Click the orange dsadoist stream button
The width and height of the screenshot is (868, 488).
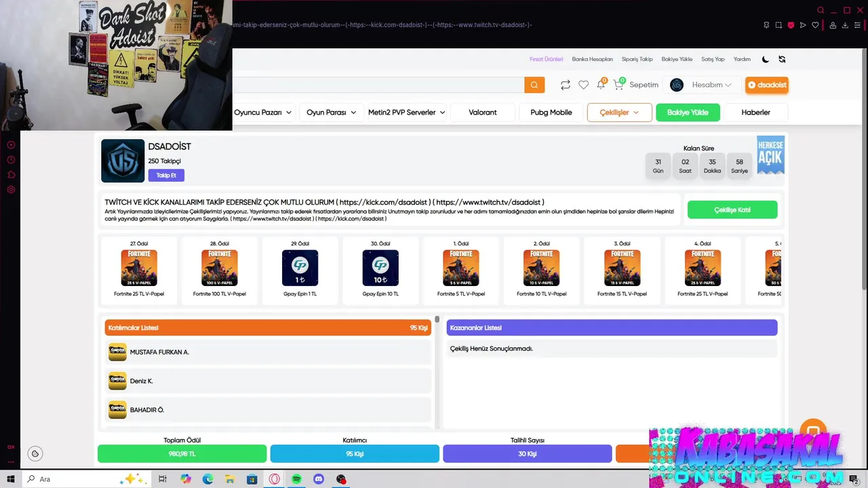point(767,85)
